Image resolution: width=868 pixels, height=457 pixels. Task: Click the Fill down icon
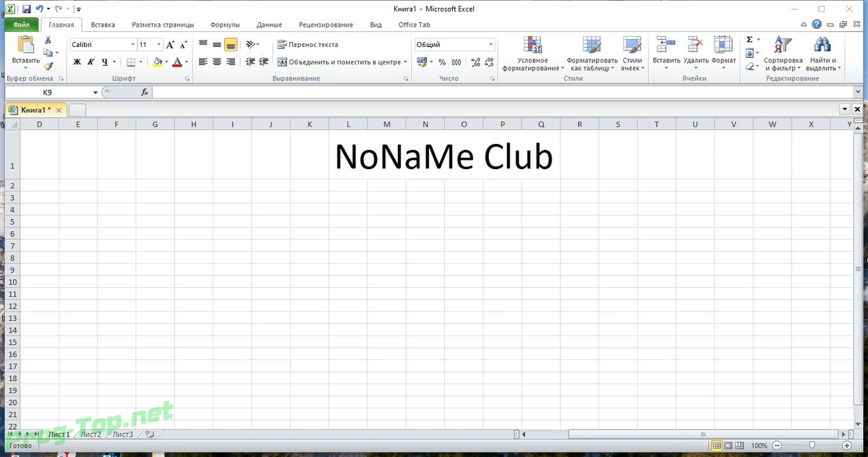click(750, 53)
